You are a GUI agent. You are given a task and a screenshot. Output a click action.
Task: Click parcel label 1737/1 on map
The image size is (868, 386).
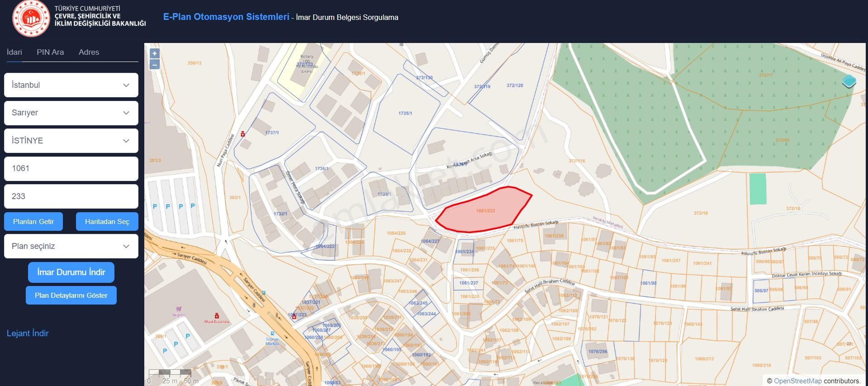coord(272,133)
